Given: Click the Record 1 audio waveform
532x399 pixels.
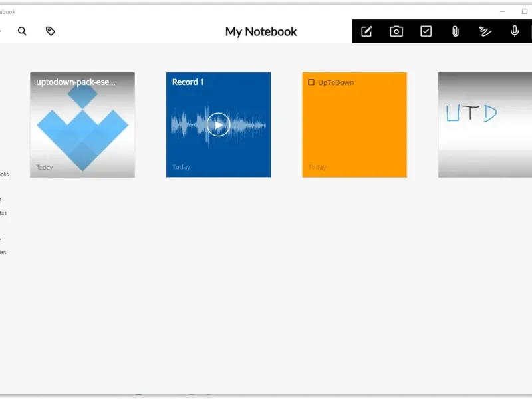Looking at the screenshot, I should point(186,124).
